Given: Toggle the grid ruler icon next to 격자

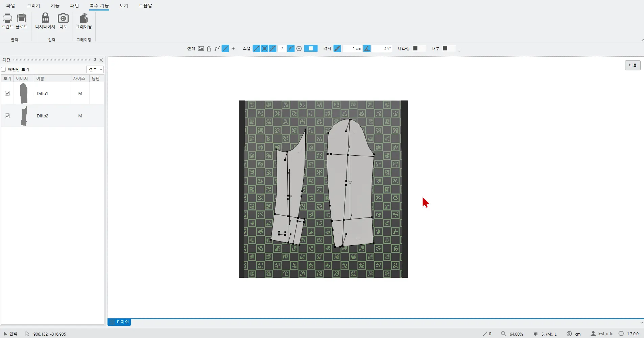Looking at the screenshot, I should tap(337, 48).
